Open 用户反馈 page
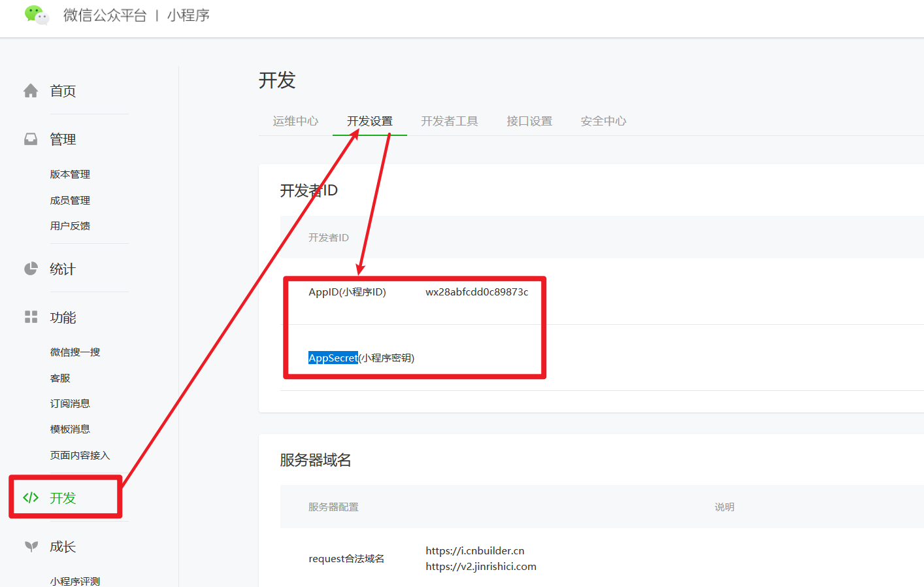 click(x=70, y=226)
